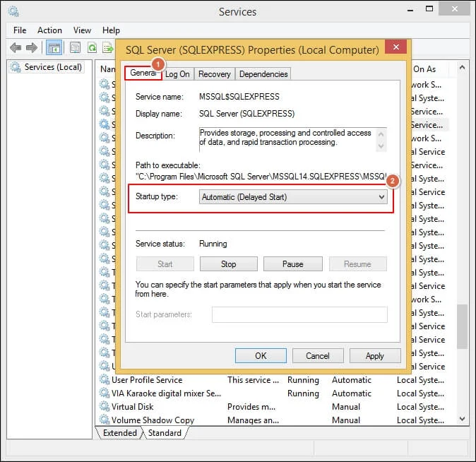Screen dimensions: 476x462
Task: Switch to the Recovery tab
Action: tap(214, 74)
